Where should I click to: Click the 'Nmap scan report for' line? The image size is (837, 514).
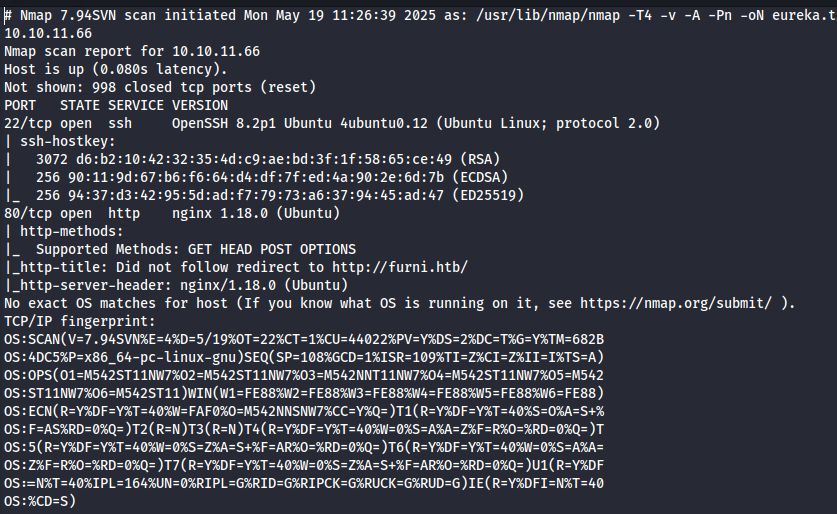click(x=132, y=51)
